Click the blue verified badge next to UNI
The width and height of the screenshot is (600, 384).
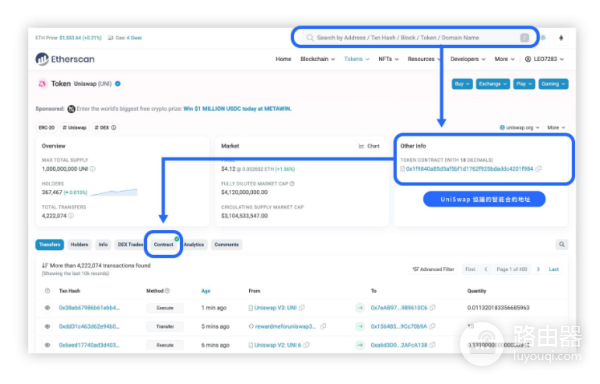pos(118,84)
